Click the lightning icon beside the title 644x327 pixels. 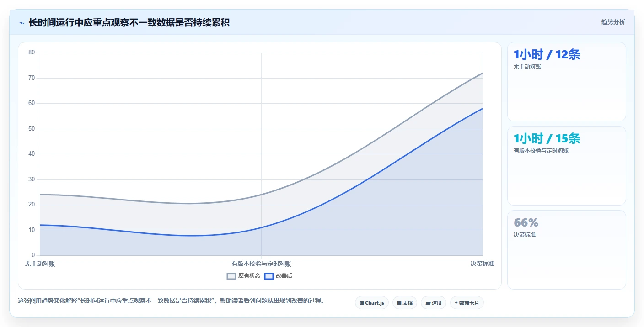21,23
